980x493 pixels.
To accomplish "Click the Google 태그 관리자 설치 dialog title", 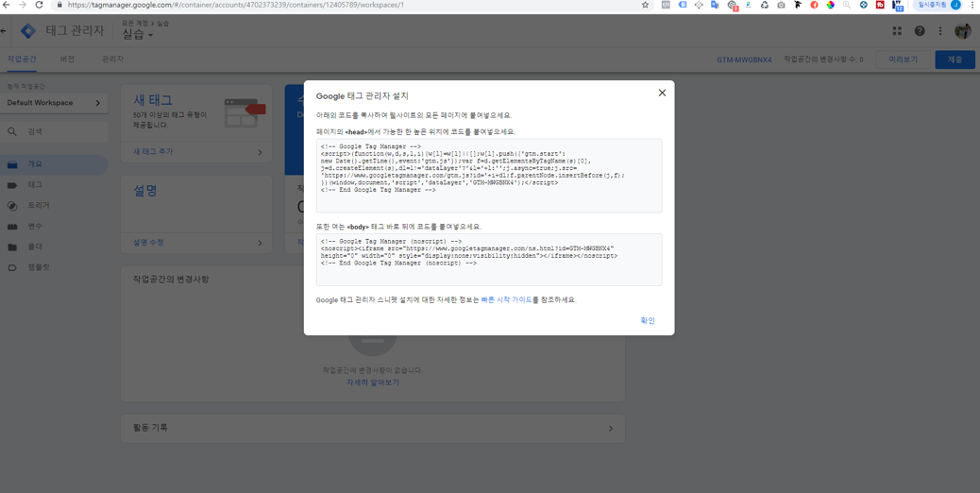I will click(x=363, y=96).
